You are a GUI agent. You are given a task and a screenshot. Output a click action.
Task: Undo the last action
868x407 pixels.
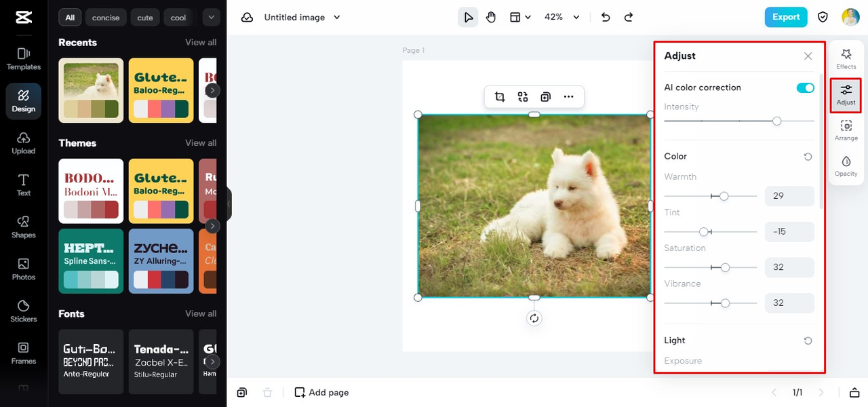coord(606,17)
